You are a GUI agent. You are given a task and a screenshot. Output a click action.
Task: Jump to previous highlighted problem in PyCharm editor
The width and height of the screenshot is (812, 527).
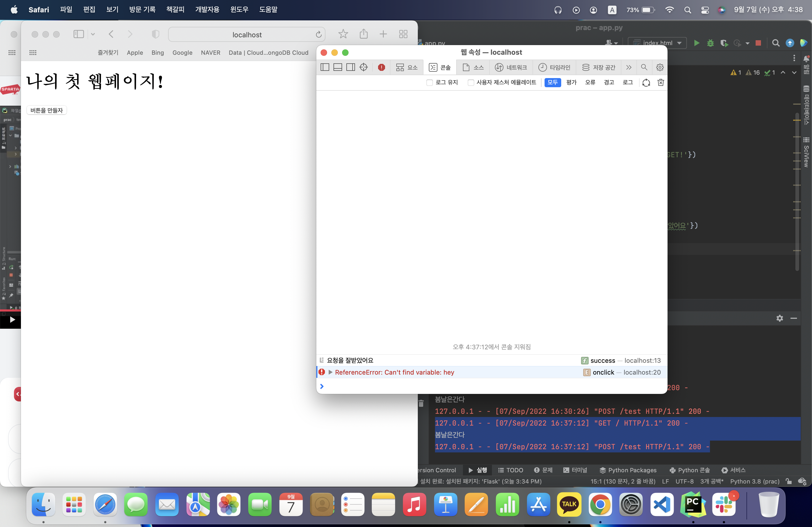[783, 72]
